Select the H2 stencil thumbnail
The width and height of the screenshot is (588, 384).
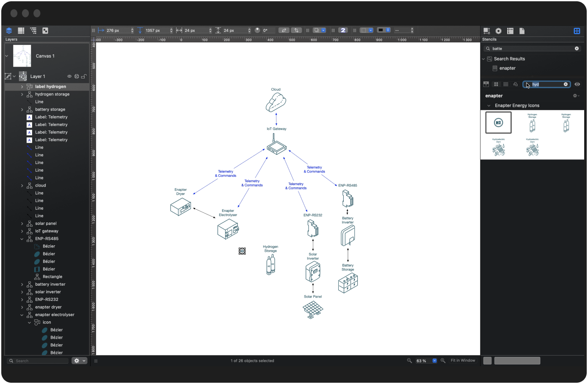pyautogui.click(x=498, y=122)
